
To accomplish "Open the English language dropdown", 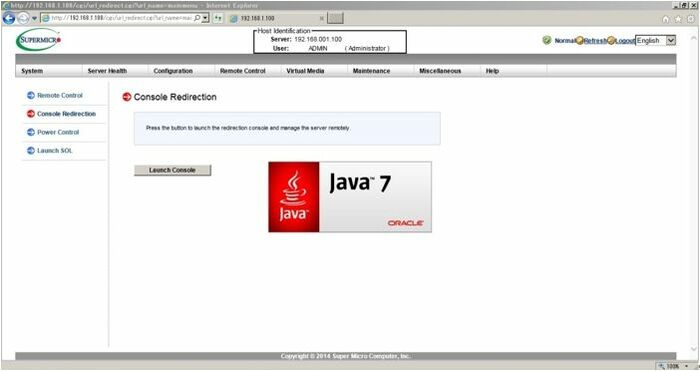I will [x=656, y=40].
